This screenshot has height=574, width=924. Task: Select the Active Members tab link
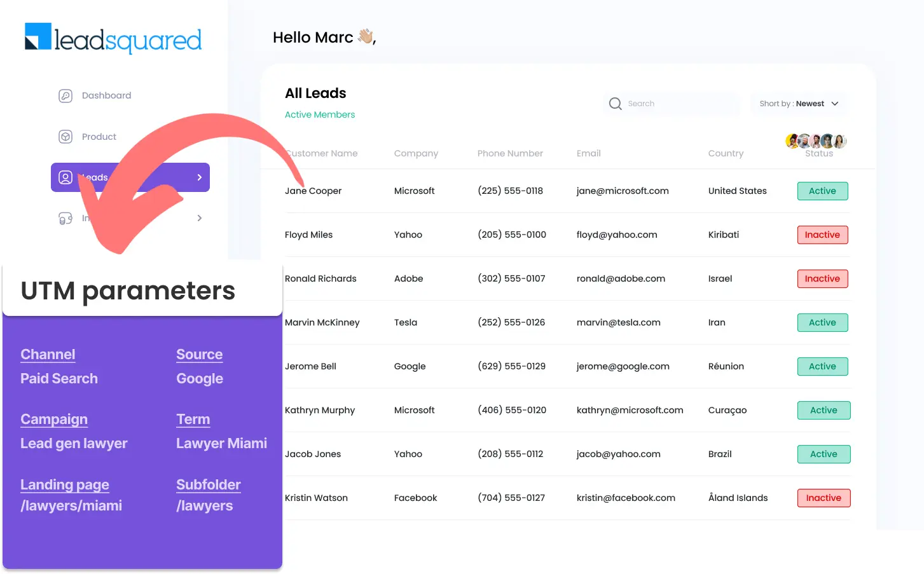tap(320, 114)
